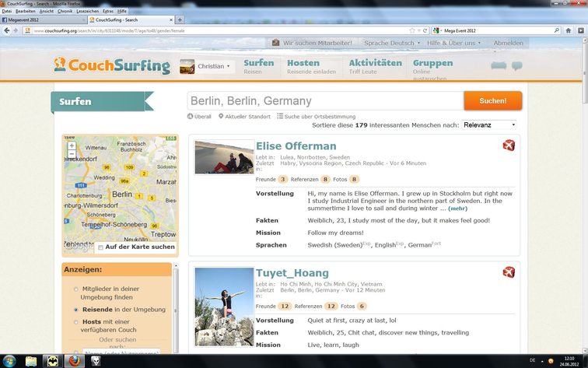The image size is (588, 368).
Task: Click the traveler icon on Tuyet_Hoang's card
Action: click(x=509, y=272)
